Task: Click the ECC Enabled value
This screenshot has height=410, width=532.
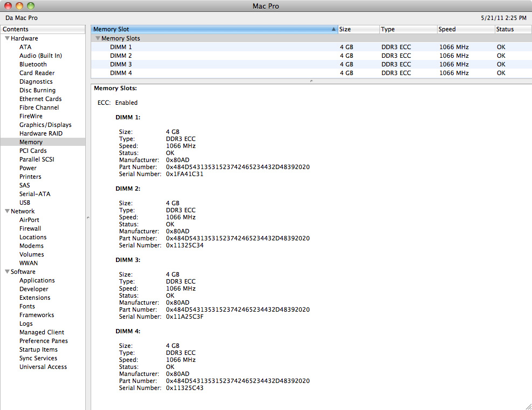Action: (126, 103)
